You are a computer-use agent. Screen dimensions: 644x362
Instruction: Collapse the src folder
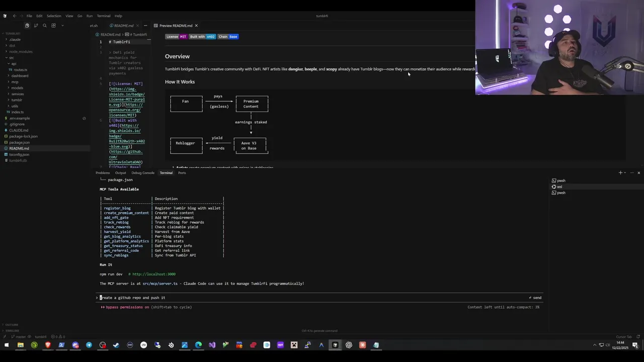[11, 57]
